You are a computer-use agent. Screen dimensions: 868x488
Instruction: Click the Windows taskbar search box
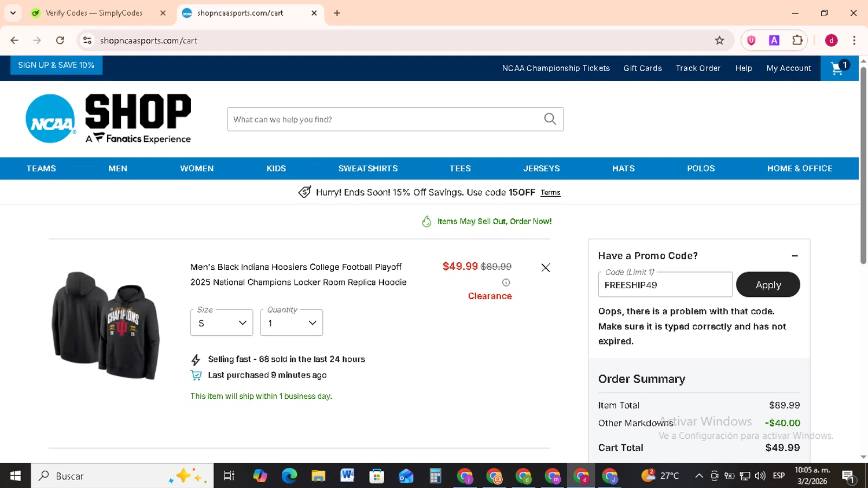pos(122,476)
